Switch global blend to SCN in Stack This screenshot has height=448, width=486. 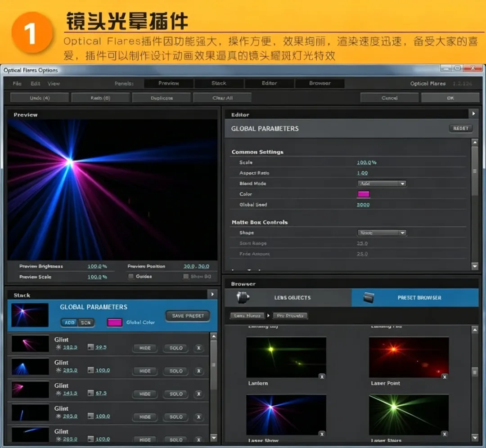click(86, 323)
